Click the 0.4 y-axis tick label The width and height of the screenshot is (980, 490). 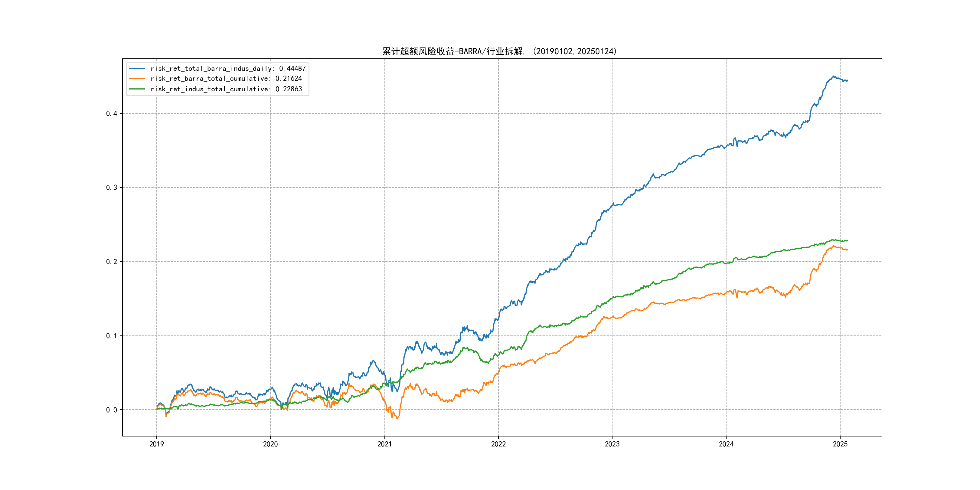[x=112, y=113]
